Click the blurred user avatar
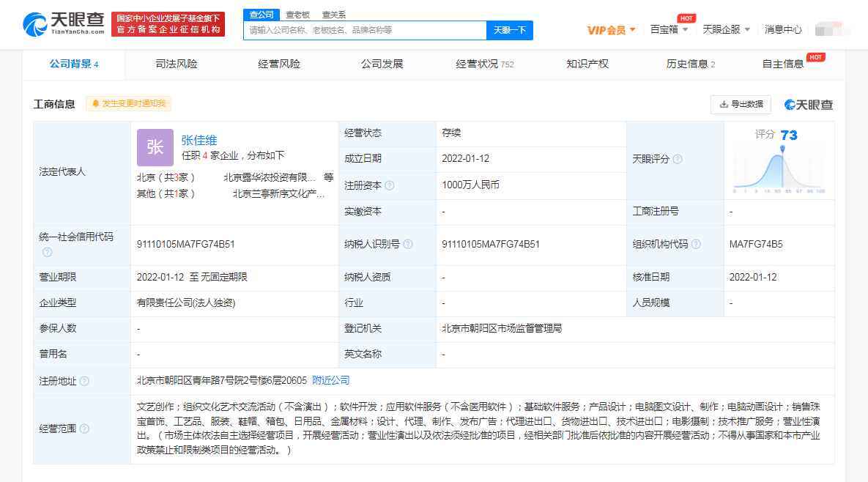This screenshot has height=482, width=868. pos(831,29)
